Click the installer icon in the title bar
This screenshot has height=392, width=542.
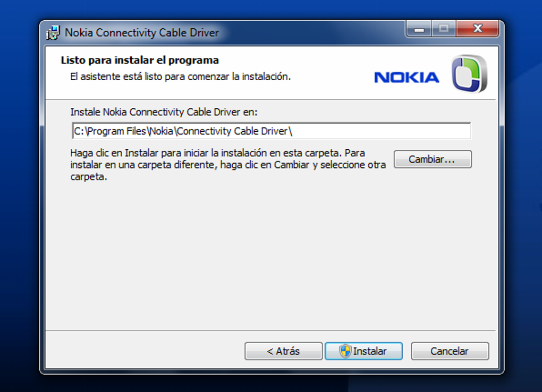pyautogui.click(x=53, y=32)
